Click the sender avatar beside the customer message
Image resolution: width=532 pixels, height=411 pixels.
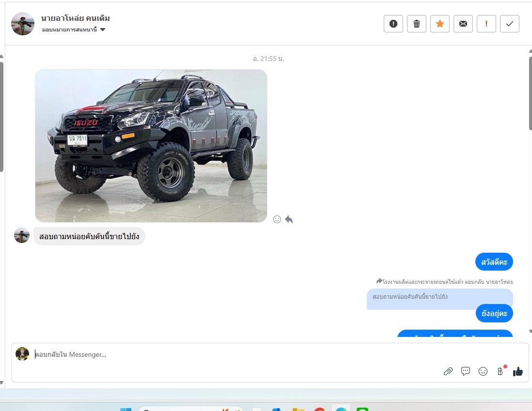click(x=22, y=235)
